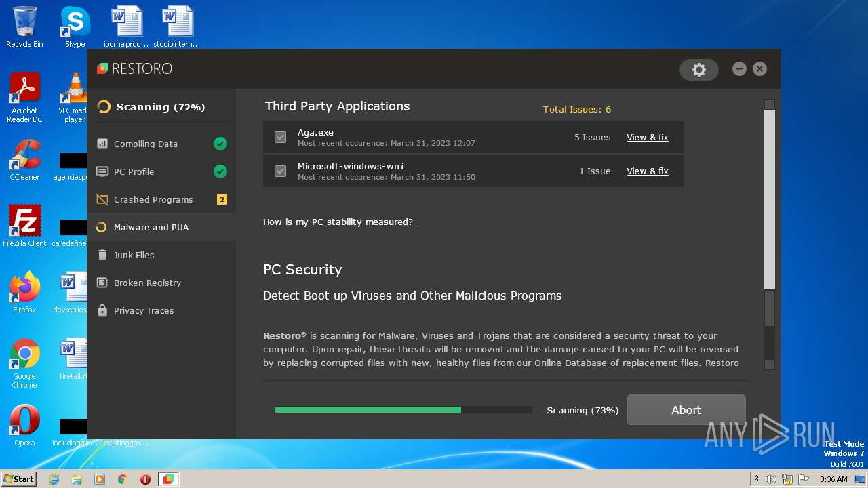This screenshot has width=868, height=488.
Task: Click '1 Issue' for Microsoft-windows-wmi
Action: pos(595,171)
